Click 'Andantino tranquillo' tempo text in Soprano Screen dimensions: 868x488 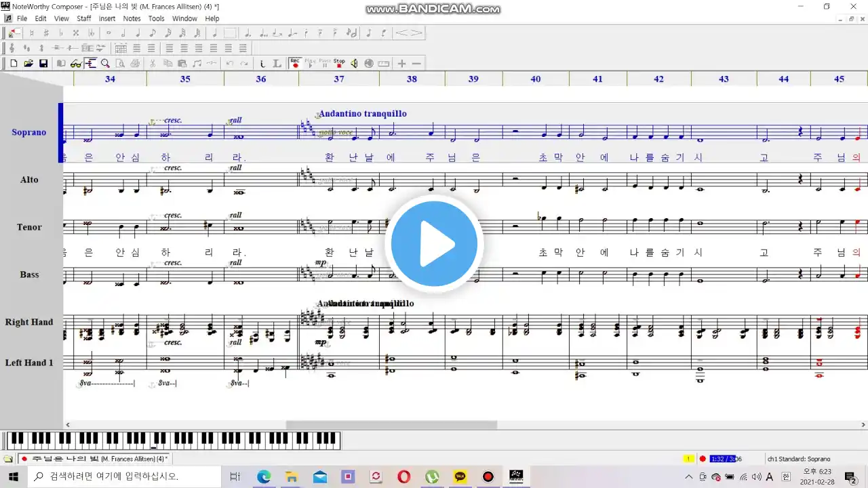[x=363, y=114]
